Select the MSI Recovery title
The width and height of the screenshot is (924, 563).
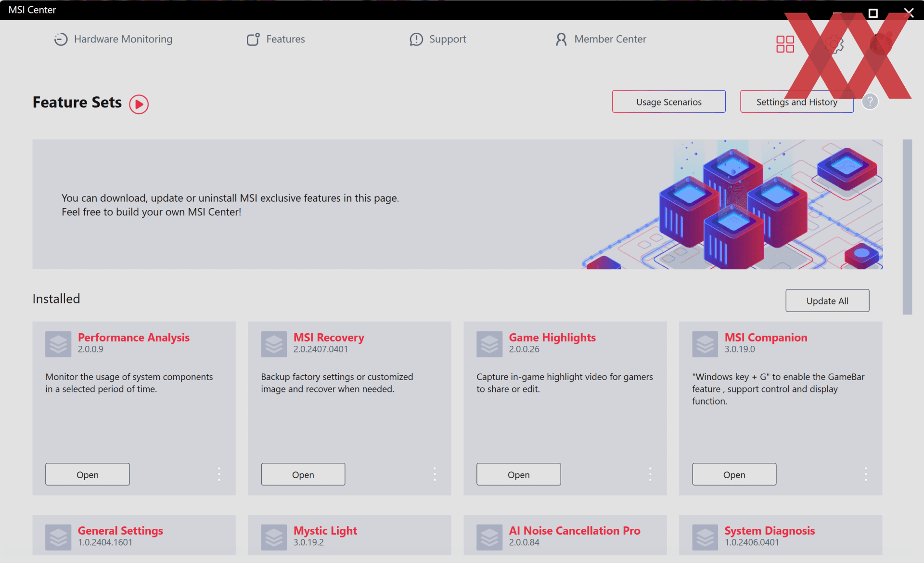pyautogui.click(x=329, y=337)
